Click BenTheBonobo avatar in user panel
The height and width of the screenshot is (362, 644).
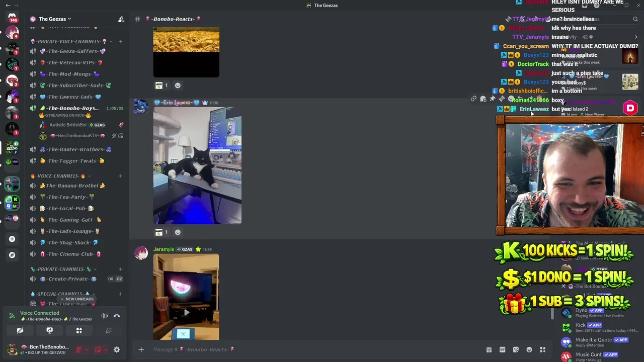tap(12, 349)
